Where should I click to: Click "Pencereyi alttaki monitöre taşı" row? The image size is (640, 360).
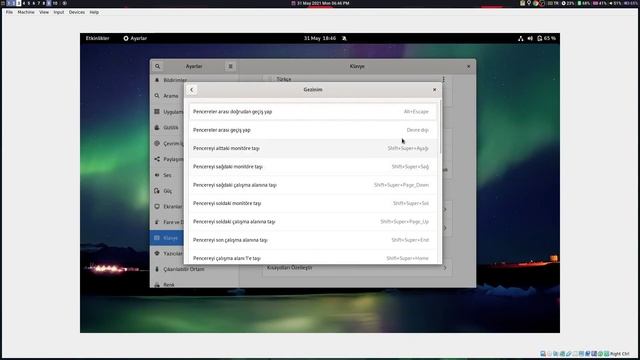pos(313,149)
